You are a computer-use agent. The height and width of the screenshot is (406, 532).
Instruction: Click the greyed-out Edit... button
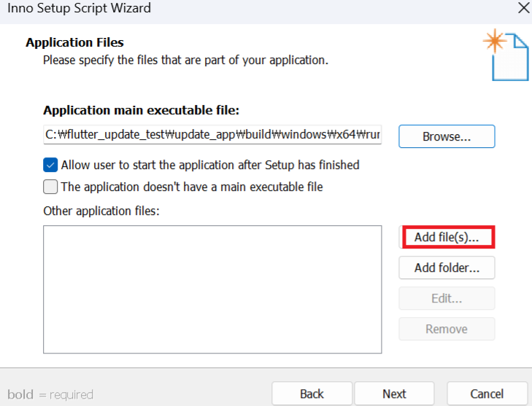pos(447,298)
